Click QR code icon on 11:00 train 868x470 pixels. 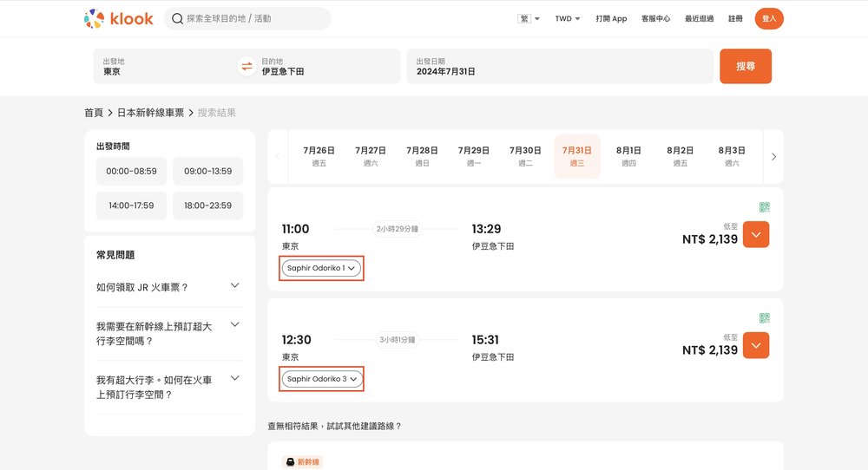pos(764,207)
